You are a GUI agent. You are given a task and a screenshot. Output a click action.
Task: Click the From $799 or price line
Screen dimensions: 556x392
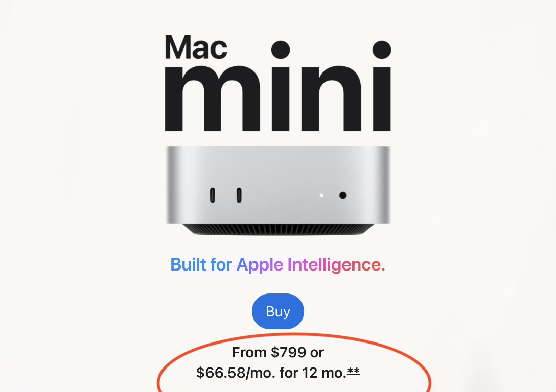pos(277,352)
